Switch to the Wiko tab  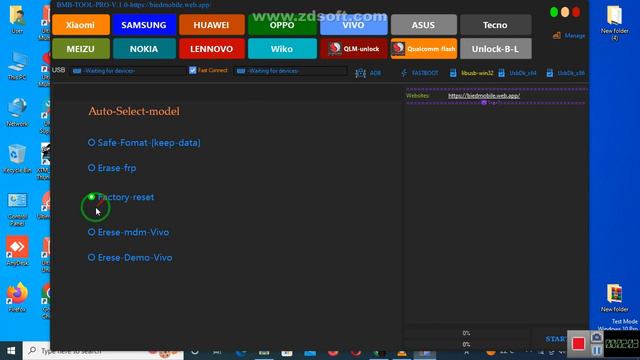tap(282, 49)
